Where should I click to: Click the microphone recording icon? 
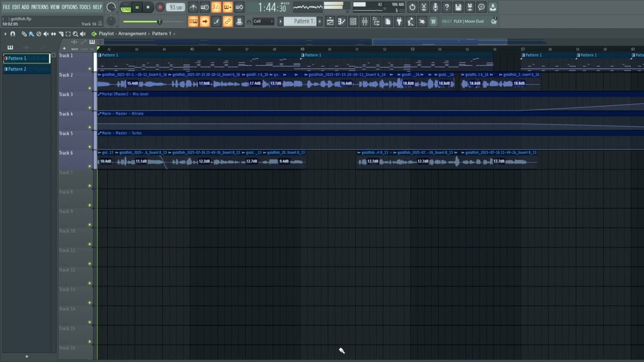(x=435, y=7)
